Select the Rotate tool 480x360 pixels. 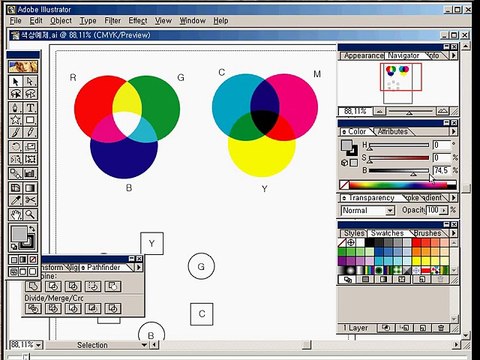pyautogui.click(x=15, y=146)
